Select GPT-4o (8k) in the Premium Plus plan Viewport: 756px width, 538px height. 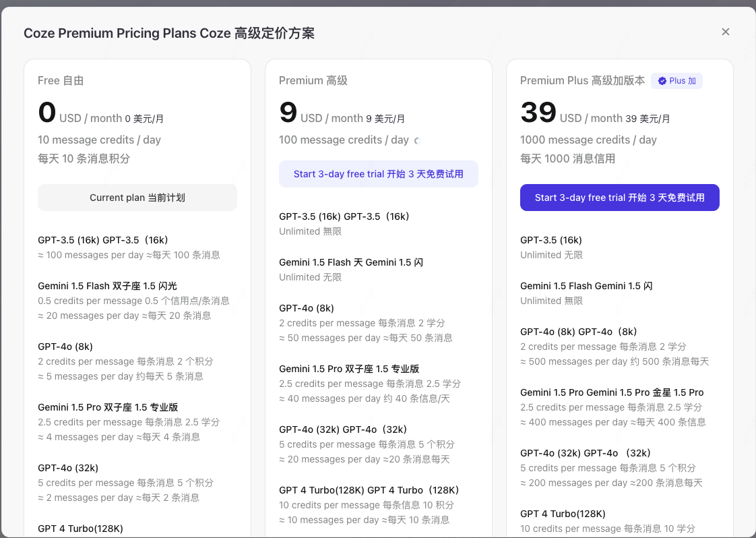tap(579, 332)
